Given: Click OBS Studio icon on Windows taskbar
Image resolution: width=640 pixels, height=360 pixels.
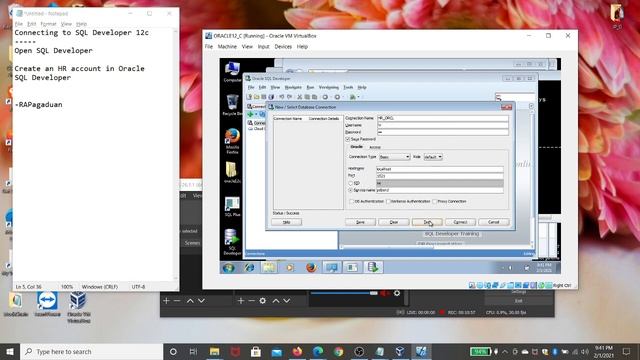Looking at the screenshot, I should pyautogui.click(x=359, y=351).
